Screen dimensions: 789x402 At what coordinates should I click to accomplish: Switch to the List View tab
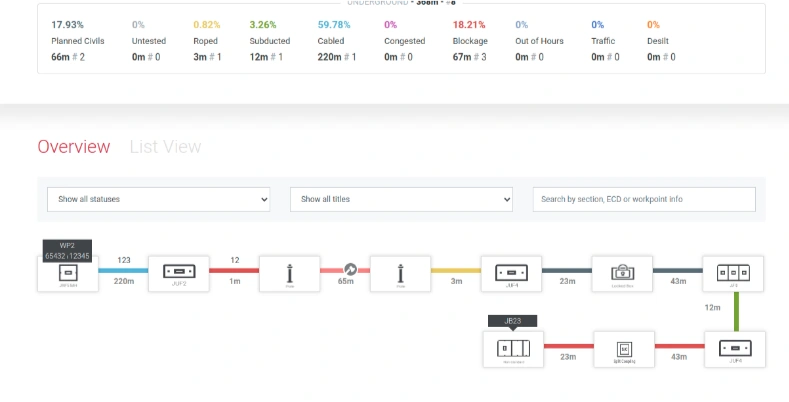(x=165, y=147)
